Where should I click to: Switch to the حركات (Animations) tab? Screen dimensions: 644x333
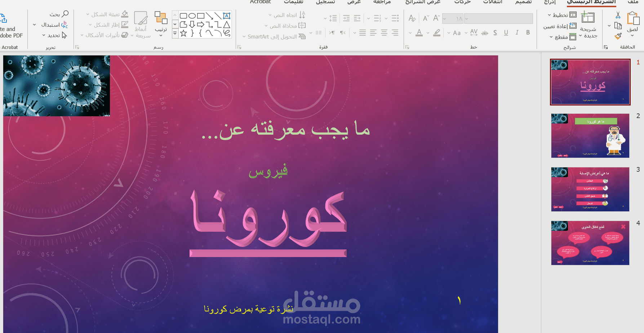[x=462, y=2]
